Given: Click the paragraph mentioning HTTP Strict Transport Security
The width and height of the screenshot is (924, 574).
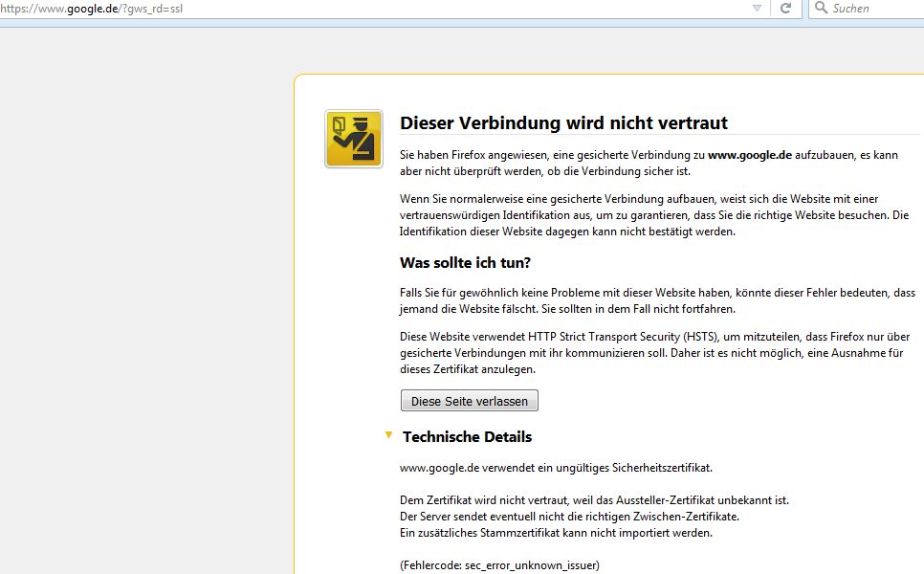Looking at the screenshot, I should click(654, 353).
